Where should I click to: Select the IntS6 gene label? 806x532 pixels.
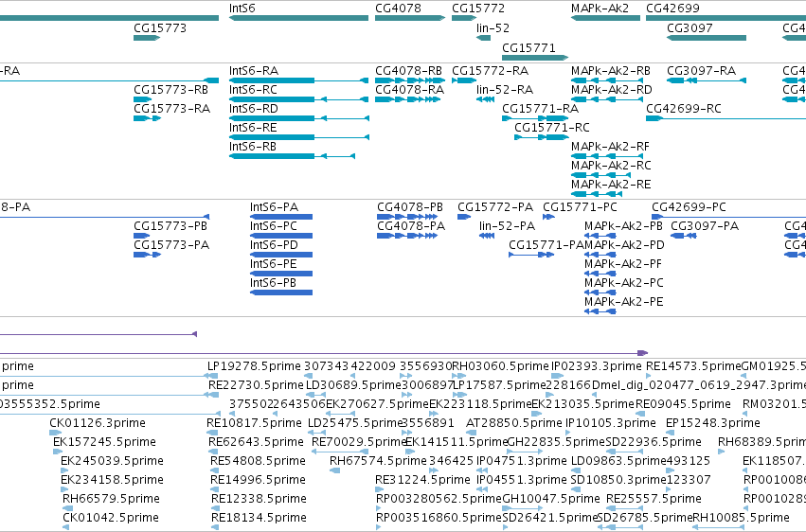point(242,9)
